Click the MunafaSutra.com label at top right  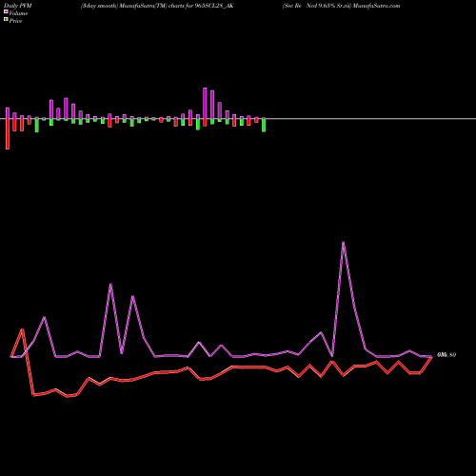pyautogui.click(x=377, y=6)
